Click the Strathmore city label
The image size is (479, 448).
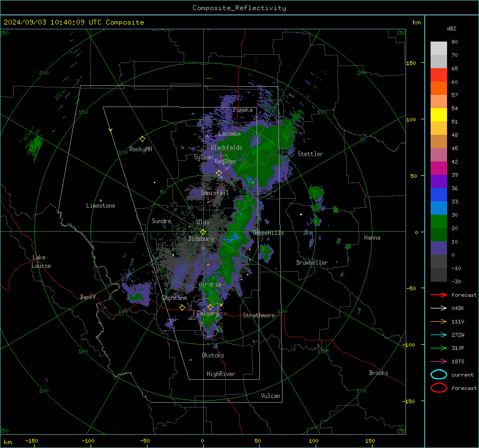pos(259,315)
